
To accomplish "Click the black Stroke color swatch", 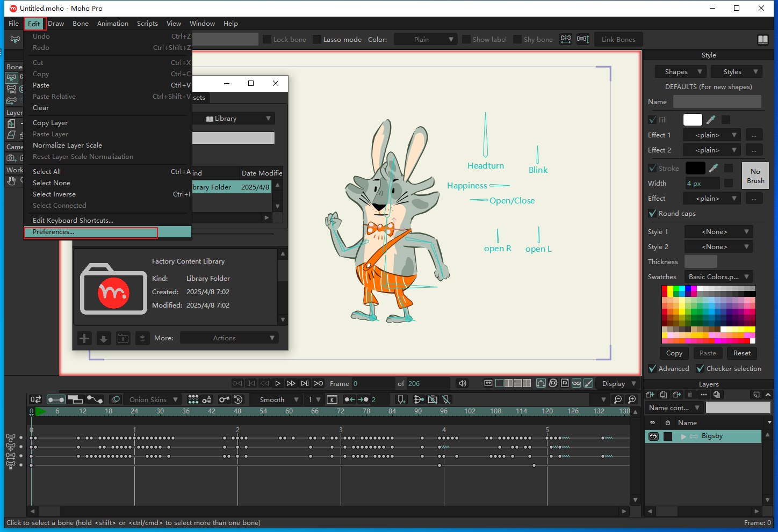I will pyautogui.click(x=695, y=169).
